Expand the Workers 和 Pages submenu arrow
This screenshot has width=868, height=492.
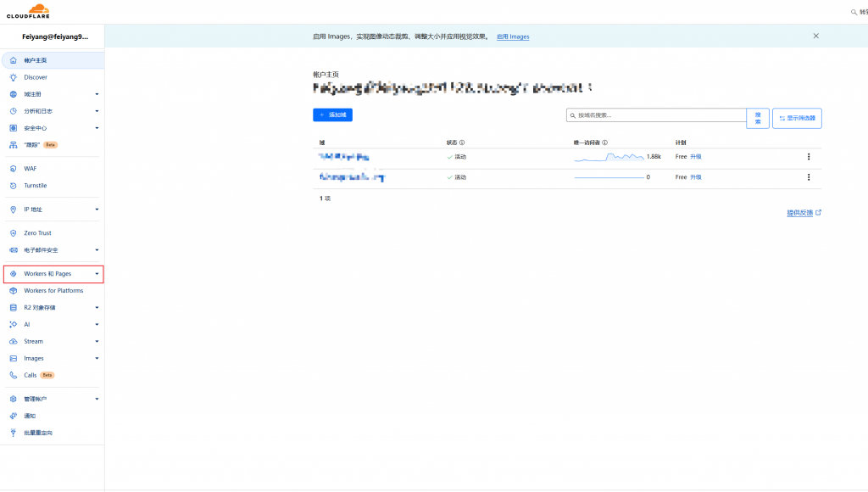pyautogui.click(x=97, y=274)
